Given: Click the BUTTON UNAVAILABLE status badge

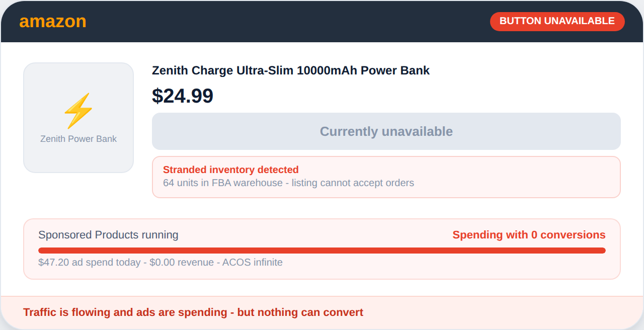Looking at the screenshot, I should click(557, 21).
